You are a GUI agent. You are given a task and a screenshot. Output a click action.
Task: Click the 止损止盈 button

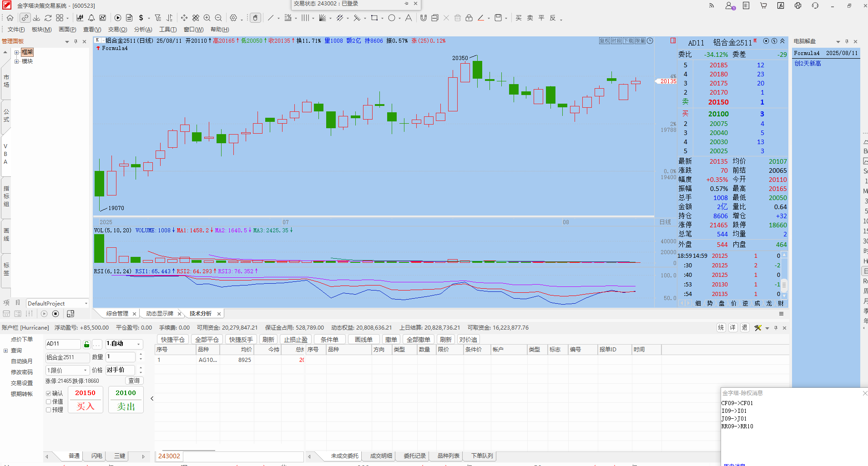pyautogui.click(x=296, y=340)
